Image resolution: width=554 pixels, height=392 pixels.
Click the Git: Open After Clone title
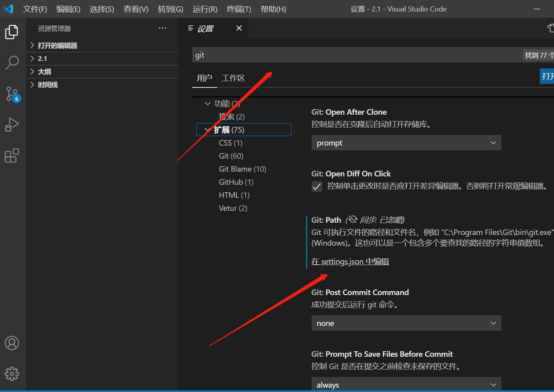click(x=349, y=112)
